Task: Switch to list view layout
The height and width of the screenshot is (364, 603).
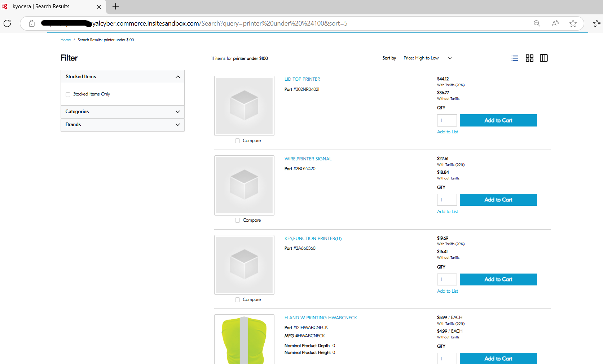Action: click(514, 58)
